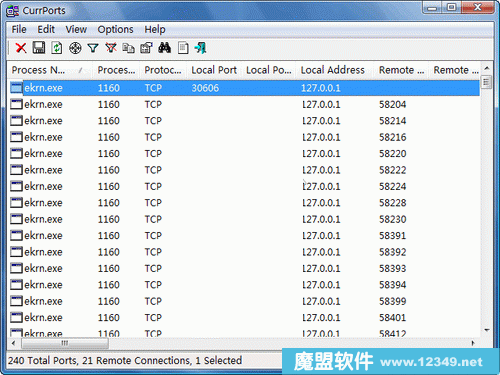
Task: Select the row with remote port 58204
Action: click(x=244, y=104)
